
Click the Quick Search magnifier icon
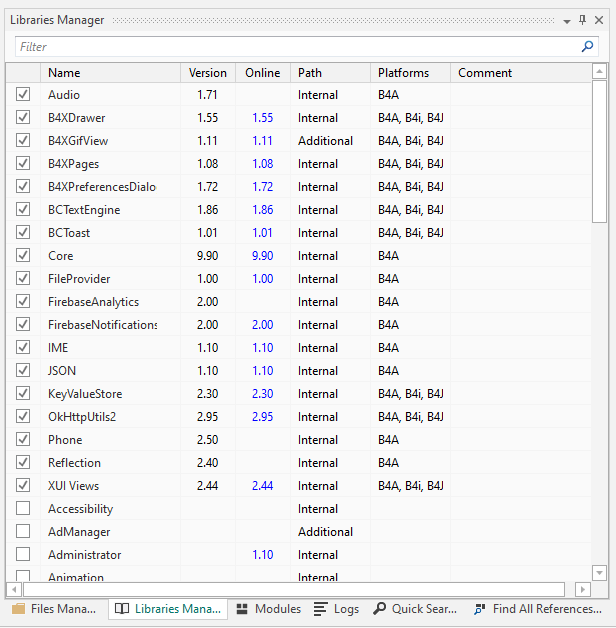tap(379, 609)
